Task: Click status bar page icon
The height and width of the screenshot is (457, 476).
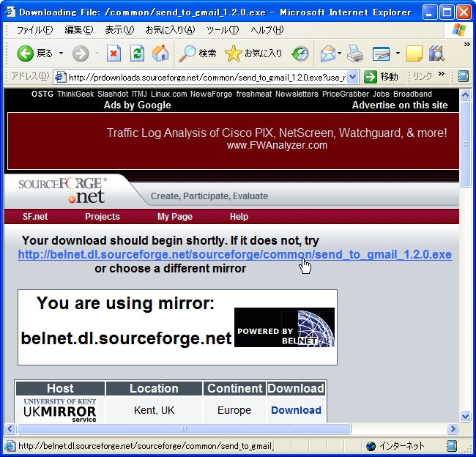Action: pyautogui.click(x=10, y=446)
